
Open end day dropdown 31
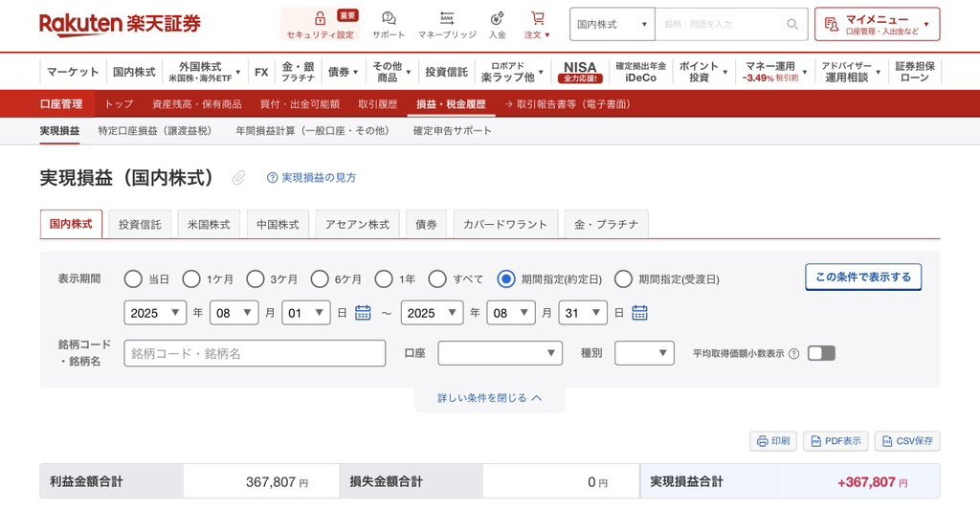[x=583, y=313]
